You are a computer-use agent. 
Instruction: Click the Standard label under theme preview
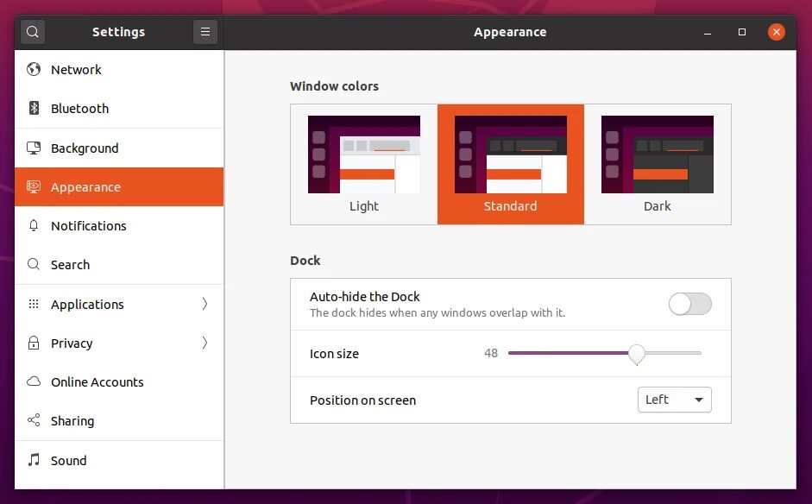510,206
